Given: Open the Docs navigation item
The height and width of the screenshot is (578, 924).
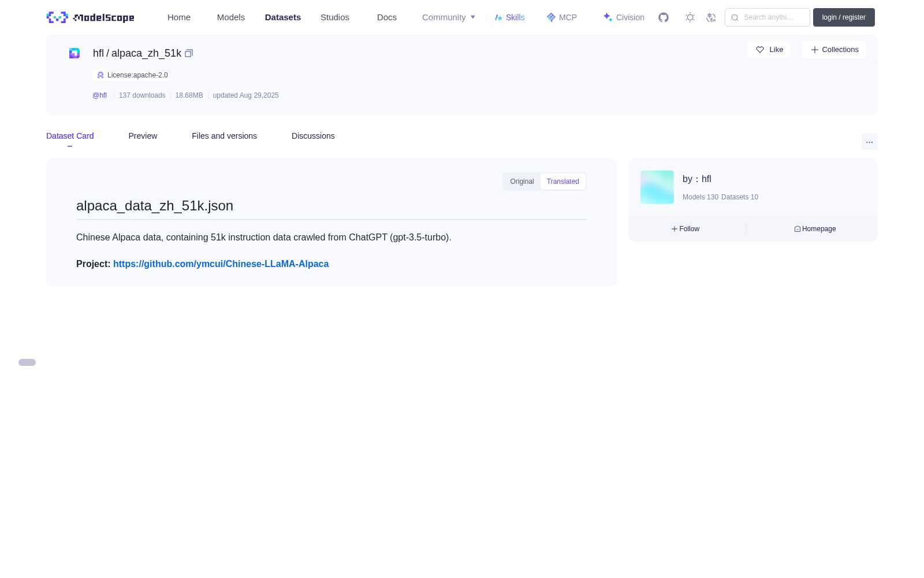Looking at the screenshot, I should click(x=387, y=17).
